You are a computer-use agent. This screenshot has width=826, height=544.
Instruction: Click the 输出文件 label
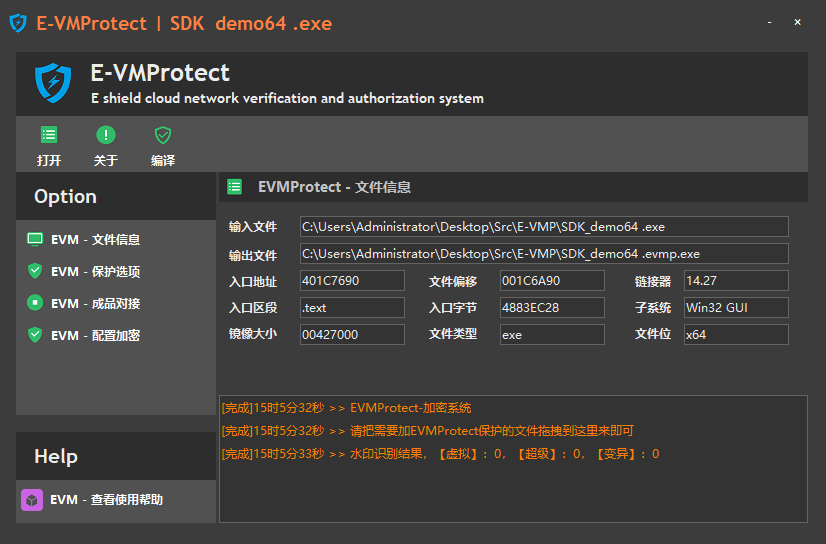[x=253, y=255]
